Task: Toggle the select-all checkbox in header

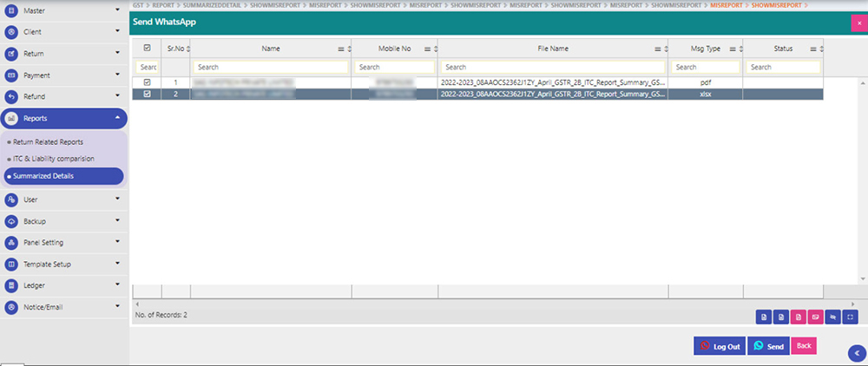Action: coord(147,49)
